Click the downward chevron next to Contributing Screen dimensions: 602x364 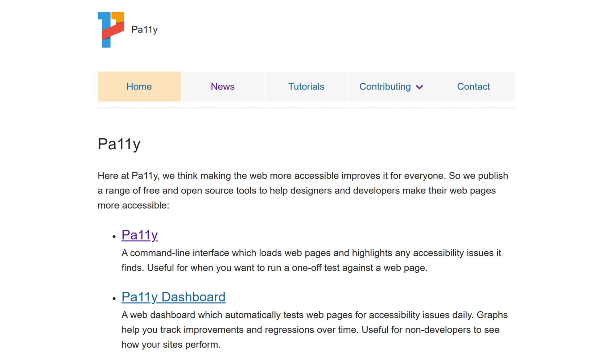coord(420,87)
